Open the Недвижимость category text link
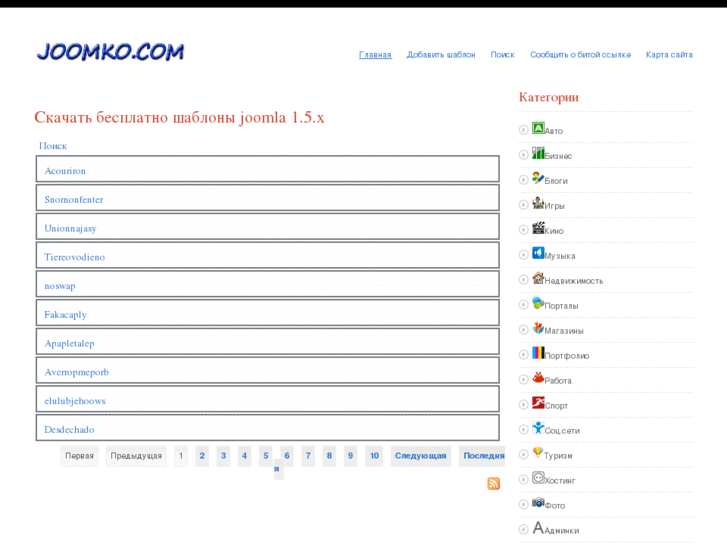This screenshot has height=545, width=727. pyautogui.click(x=574, y=281)
